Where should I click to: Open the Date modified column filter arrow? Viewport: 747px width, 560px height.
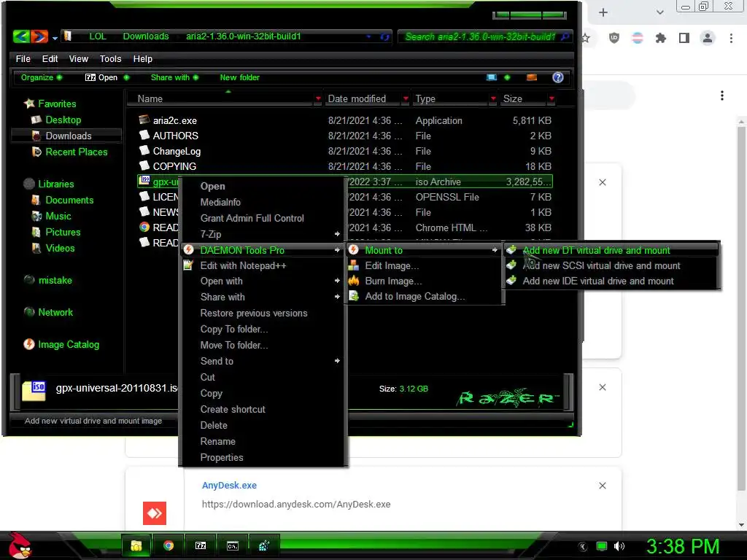coord(406,98)
